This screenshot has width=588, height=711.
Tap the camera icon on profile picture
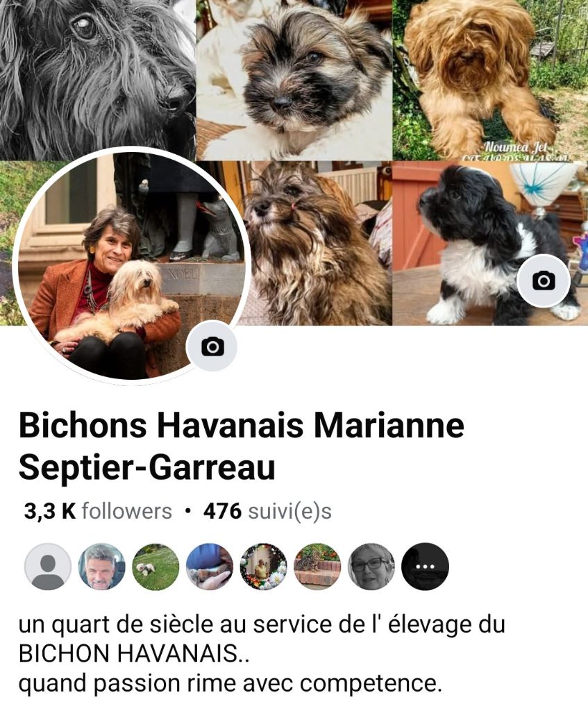[x=212, y=347]
